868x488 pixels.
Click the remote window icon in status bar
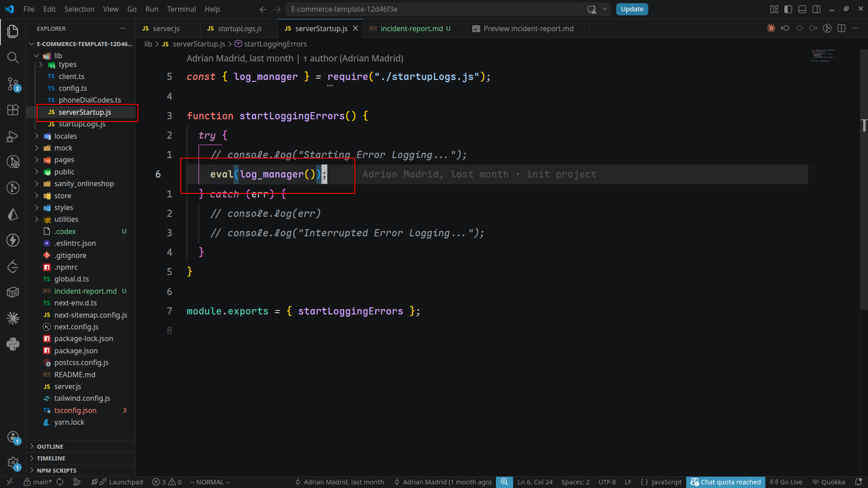pos(10,482)
